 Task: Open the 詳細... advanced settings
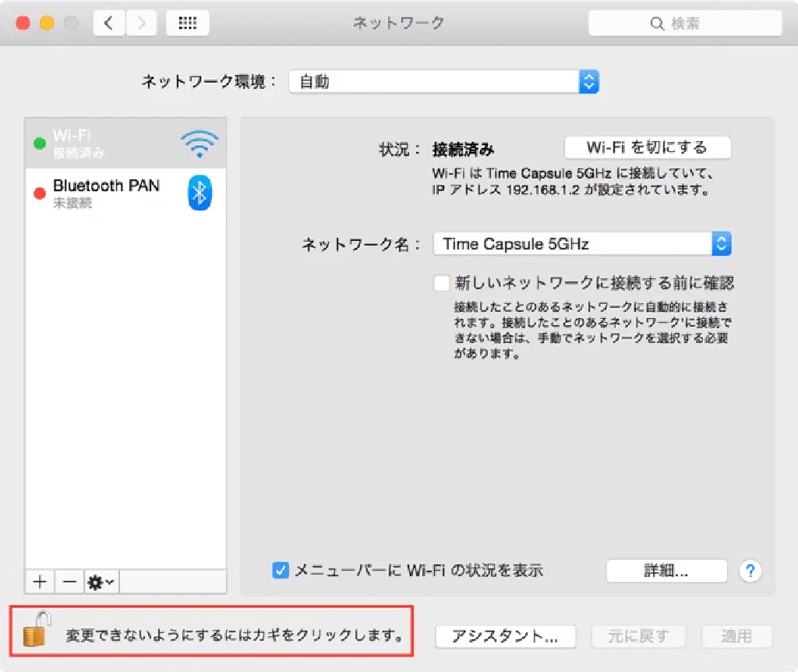click(666, 570)
